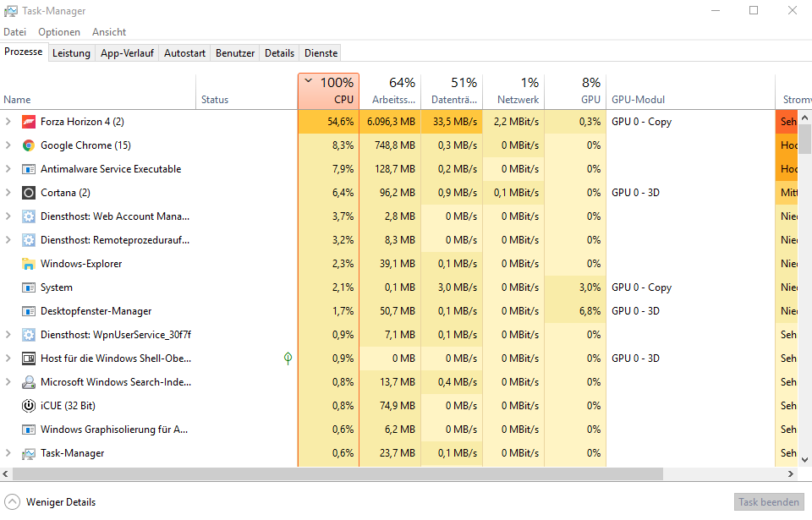
Task: Open the Datei menu
Action: pos(14,32)
